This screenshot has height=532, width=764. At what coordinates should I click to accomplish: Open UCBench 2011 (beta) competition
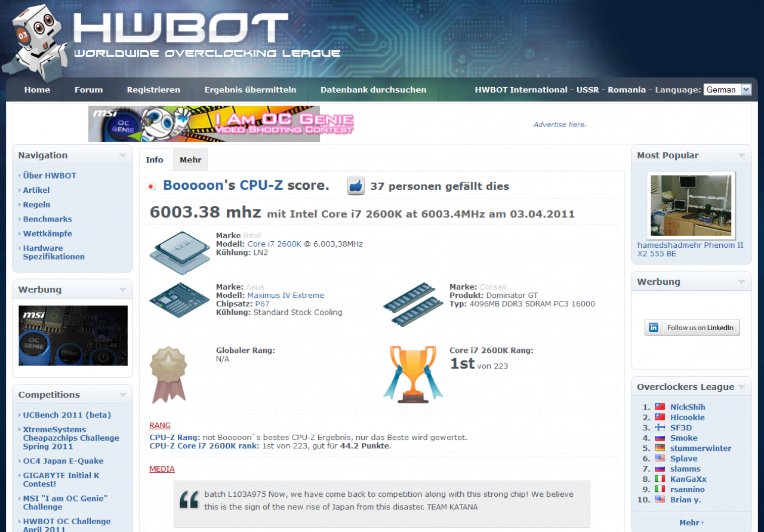coord(67,415)
